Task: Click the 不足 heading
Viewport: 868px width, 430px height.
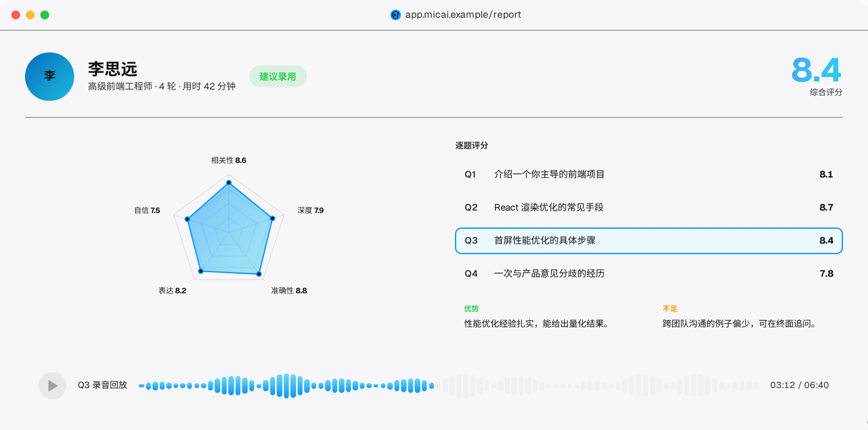Action: (x=670, y=309)
